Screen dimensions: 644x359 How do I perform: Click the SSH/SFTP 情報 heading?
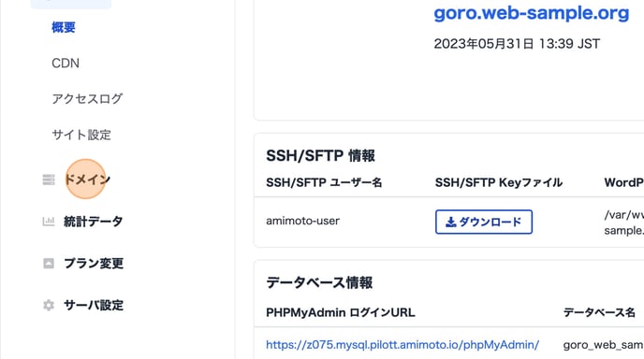(320, 156)
